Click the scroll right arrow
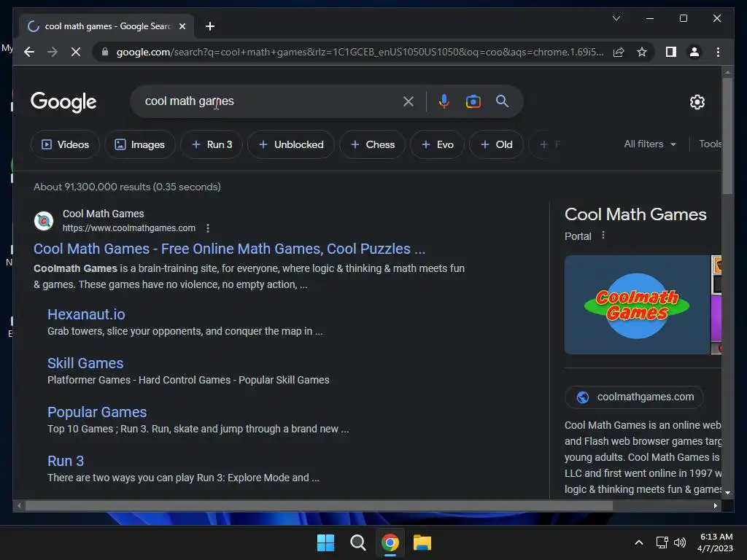Screen dimensions: 747x560 tap(715, 506)
